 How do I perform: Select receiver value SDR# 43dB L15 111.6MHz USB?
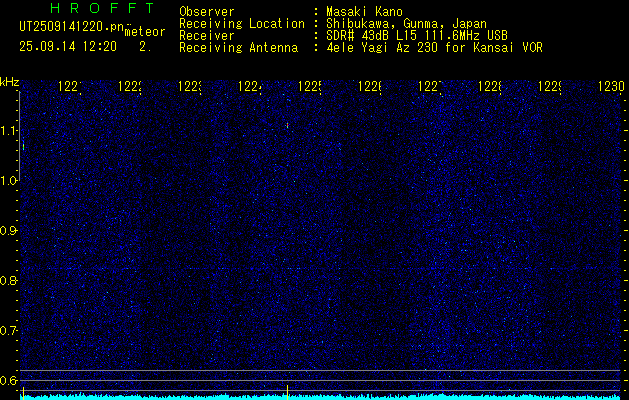tap(417, 36)
